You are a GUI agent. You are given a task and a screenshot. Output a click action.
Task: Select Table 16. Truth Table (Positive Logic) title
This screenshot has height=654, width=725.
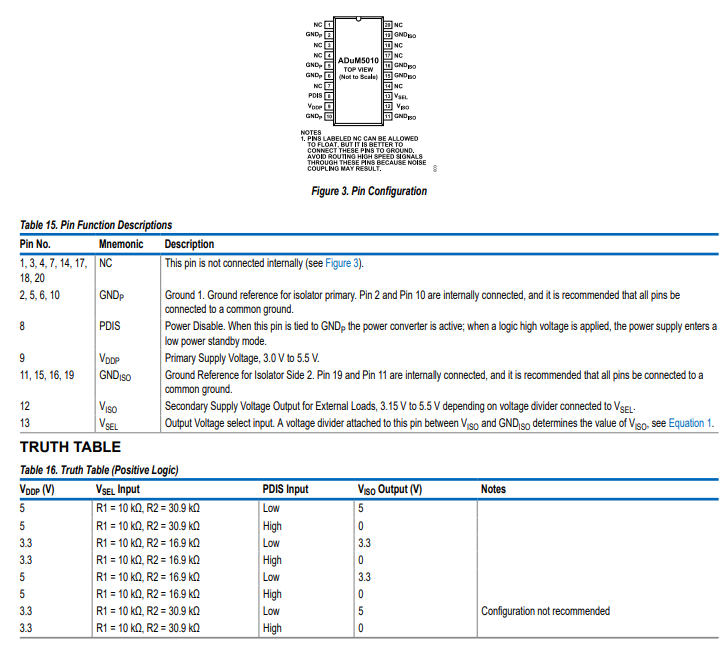99,470
